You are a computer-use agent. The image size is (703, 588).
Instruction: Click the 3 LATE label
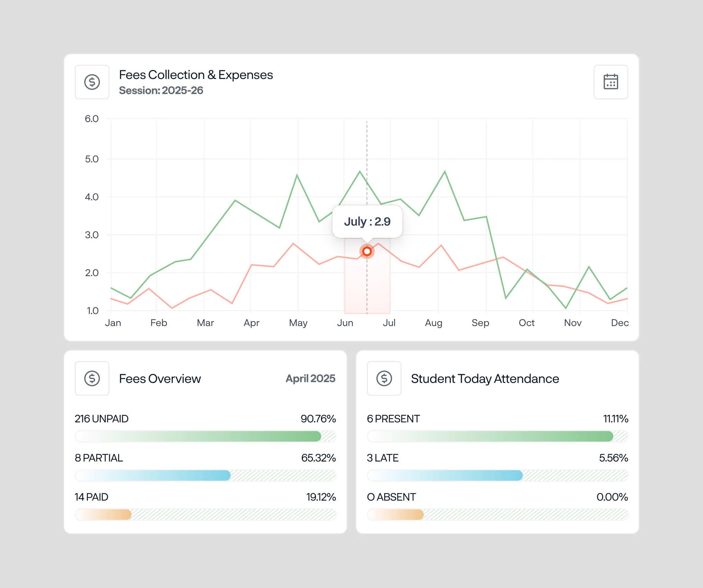(x=383, y=458)
